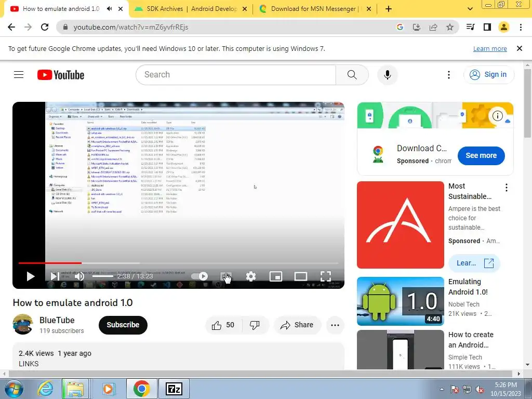Click the tray volume speaker icon

coord(480,389)
